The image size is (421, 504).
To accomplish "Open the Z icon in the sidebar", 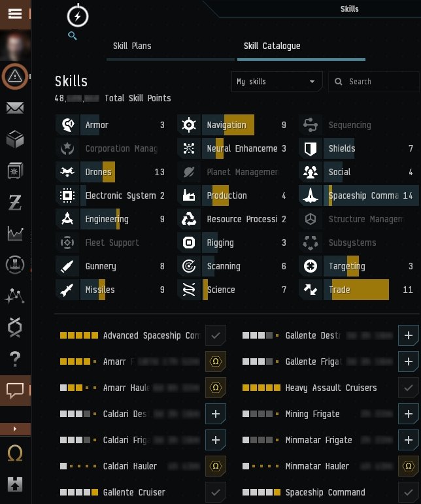I will click(15, 203).
